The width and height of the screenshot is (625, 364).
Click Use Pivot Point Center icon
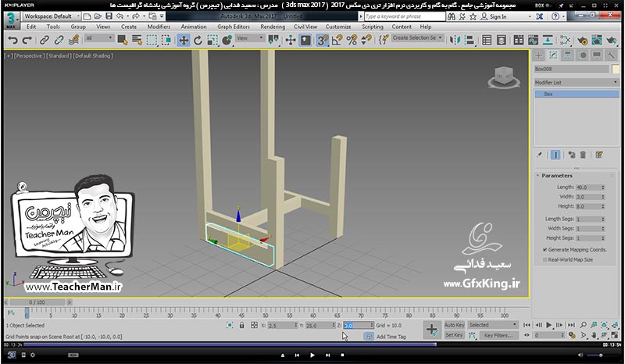coord(273,40)
